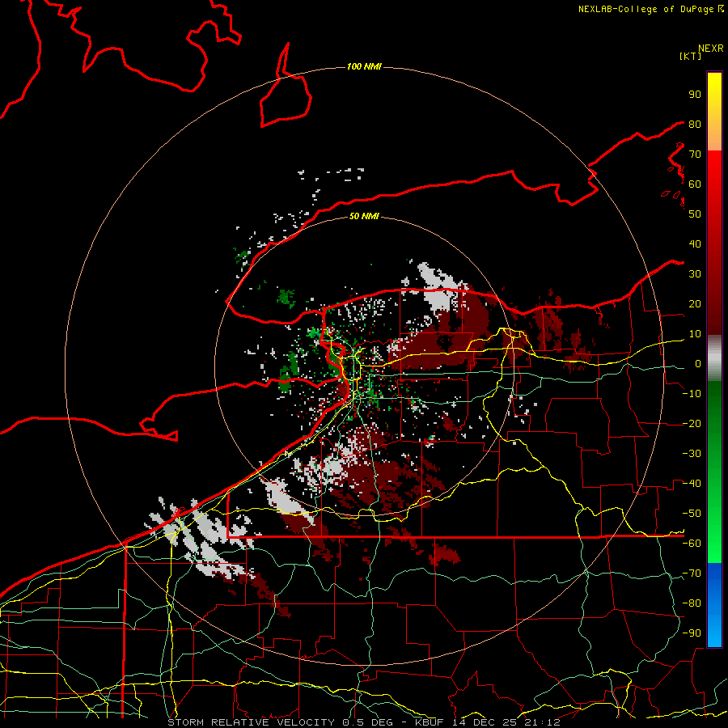Click the -90 value on velocity scale

click(x=692, y=633)
